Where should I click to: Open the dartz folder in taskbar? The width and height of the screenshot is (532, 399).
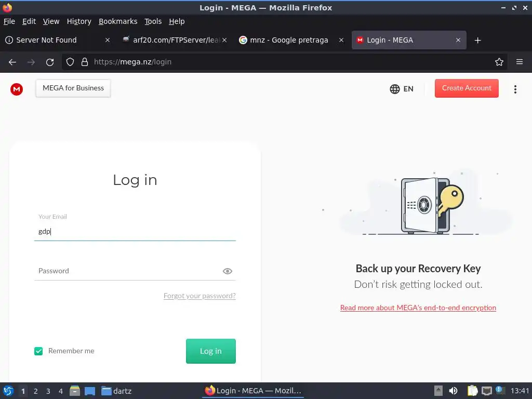[116, 391]
